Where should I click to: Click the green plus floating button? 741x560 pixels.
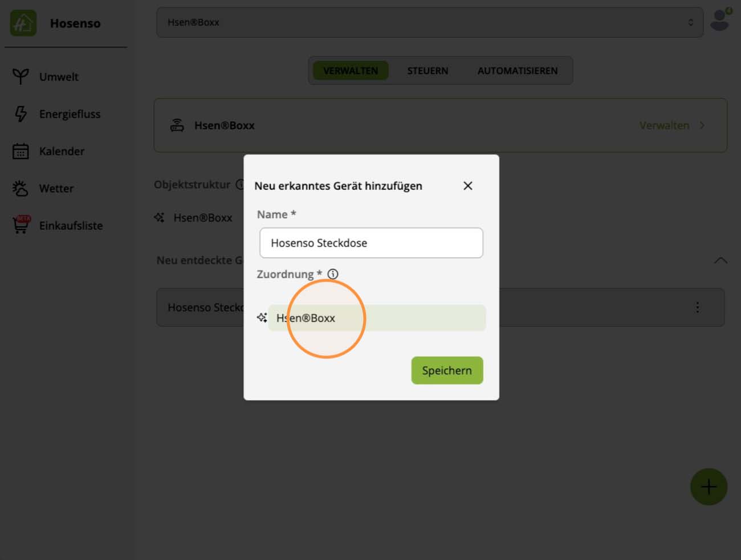[x=709, y=487]
